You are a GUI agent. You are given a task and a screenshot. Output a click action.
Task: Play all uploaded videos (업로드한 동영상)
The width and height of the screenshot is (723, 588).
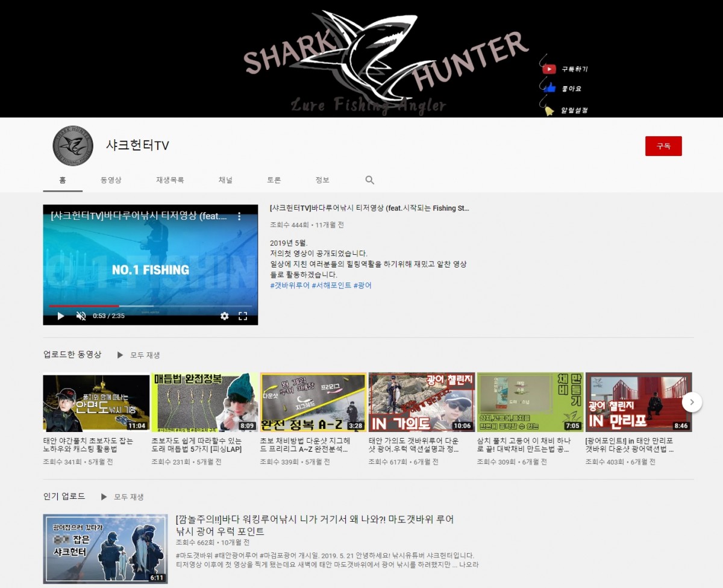pos(139,355)
